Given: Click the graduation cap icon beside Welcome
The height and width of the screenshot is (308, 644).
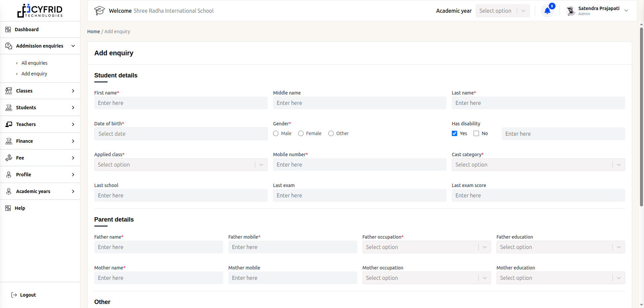Looking at the screenshot, I should pyautogui.click(x=99, y=11).
